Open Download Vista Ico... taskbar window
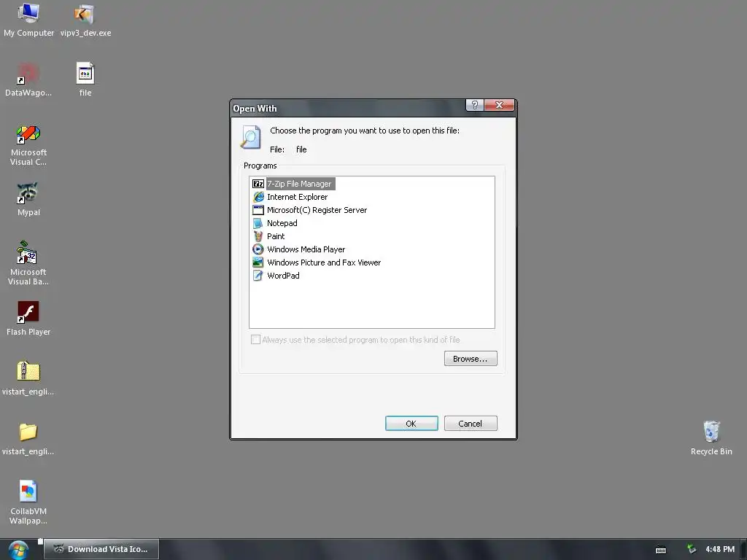The height and width of the screenshot is (560, 747). click(101, 549)
